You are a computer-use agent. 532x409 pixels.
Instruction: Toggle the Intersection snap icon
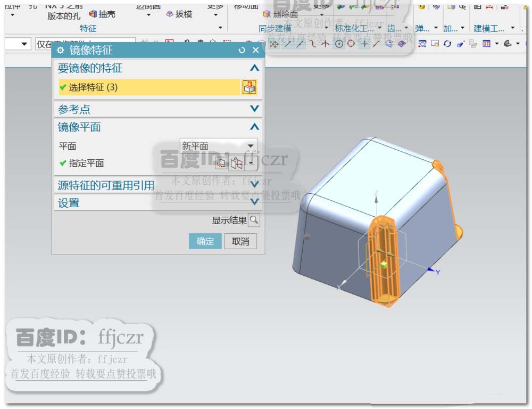point(326,44)
